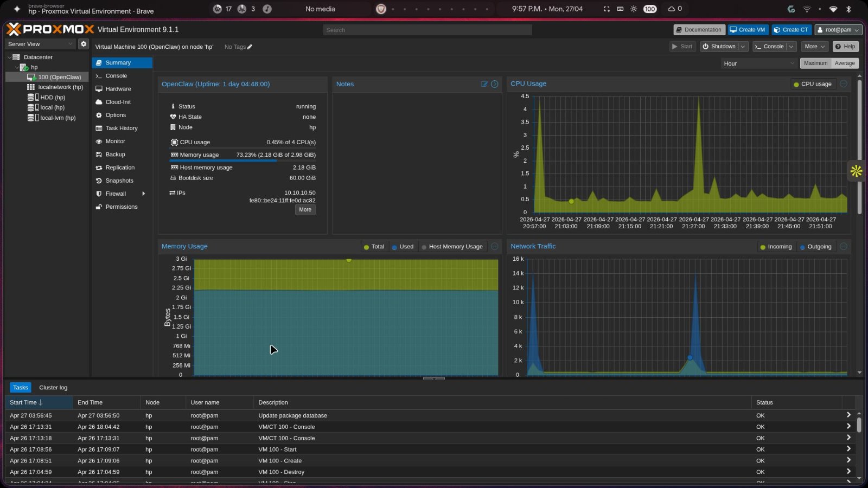
Task: Toggle the Outgoing network legend series
Action: tap(815, 247)
